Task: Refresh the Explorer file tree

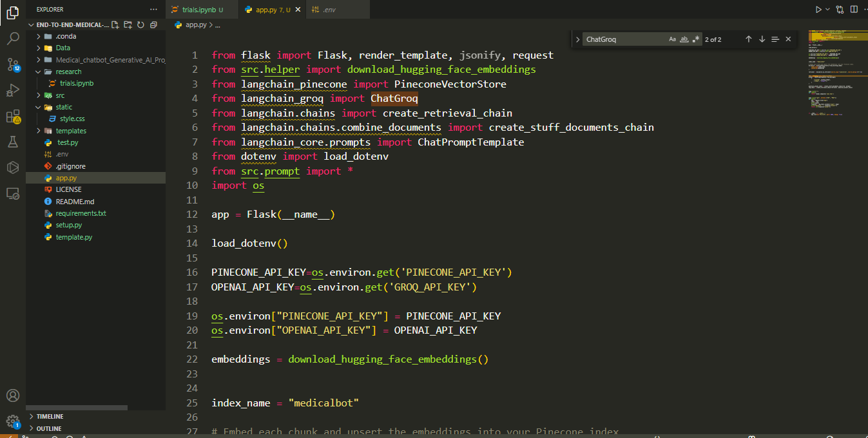Action: pos(140,25)
